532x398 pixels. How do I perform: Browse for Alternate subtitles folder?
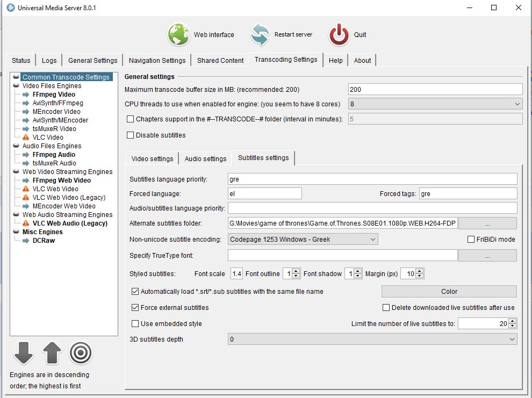pyautogui.click(x=487, y=223)
